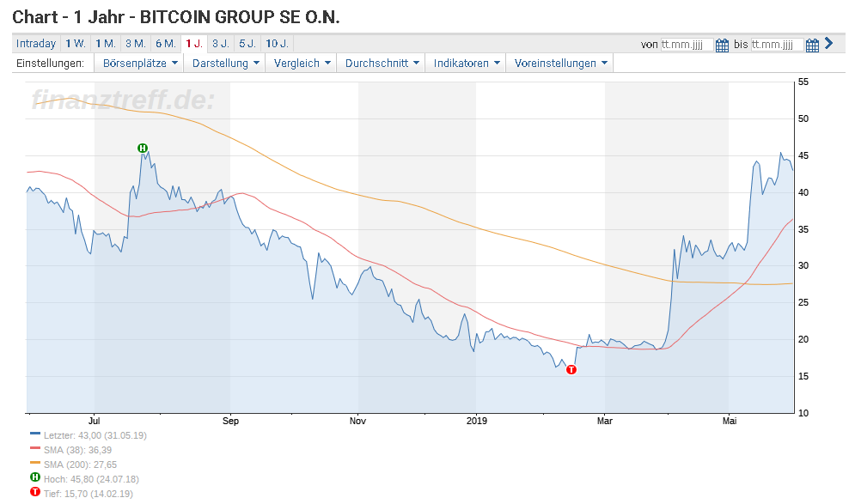The width and height of the screenshot is (855, 504).
Task: Click the 'Einstellungen:' label
Action: click(x=50, y=64)
